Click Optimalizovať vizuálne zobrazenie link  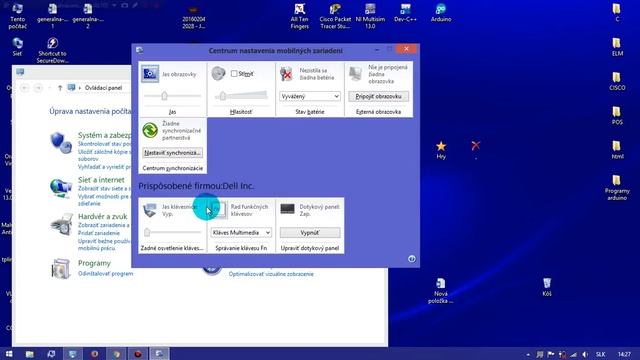[x=271, y=274]
